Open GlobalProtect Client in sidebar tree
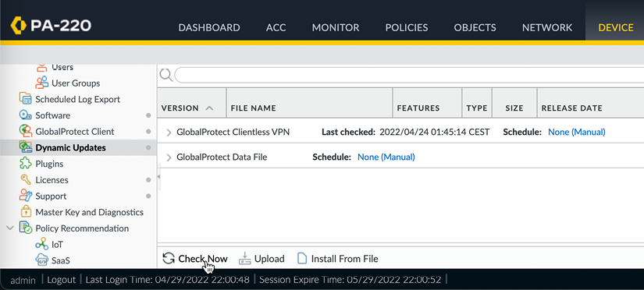644x290 pixels. coord(75,132)
